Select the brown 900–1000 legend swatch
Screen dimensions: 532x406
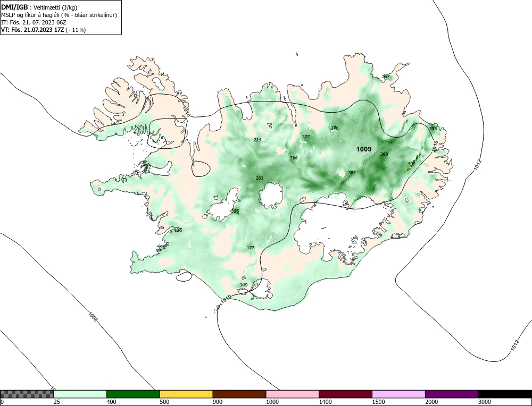pos(239,394)
